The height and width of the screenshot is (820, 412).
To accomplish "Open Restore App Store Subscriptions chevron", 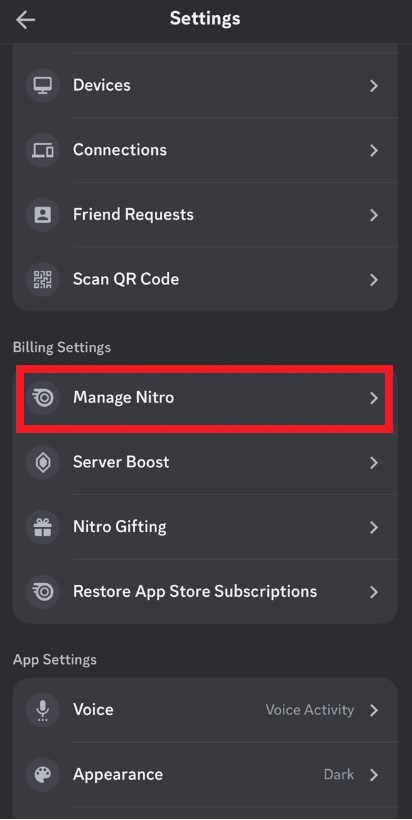I will click(x=374, y=592).
